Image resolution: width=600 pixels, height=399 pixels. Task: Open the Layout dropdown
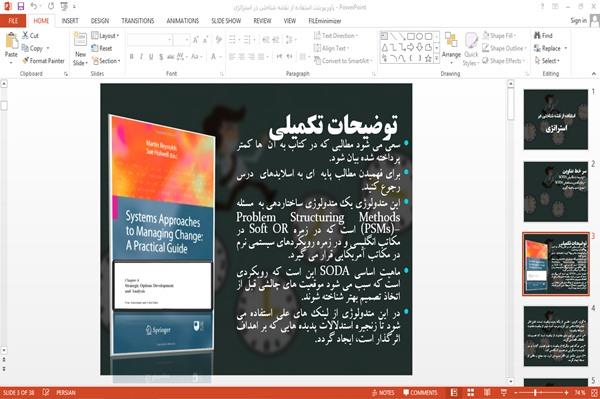[x=105, y=36]
